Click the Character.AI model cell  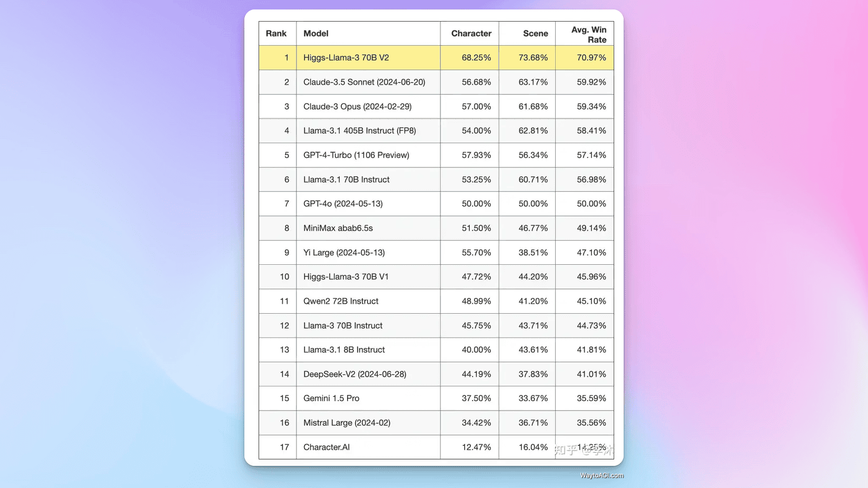point(368,447)
